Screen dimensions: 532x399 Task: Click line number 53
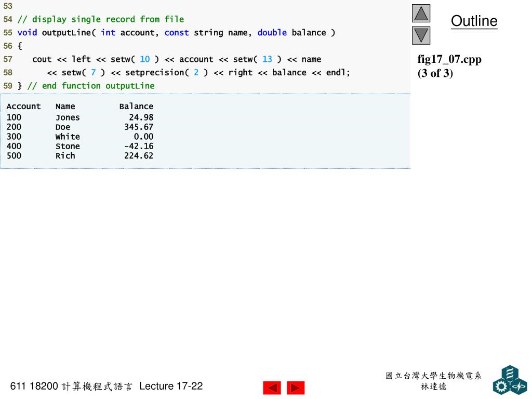pos(8,6)
